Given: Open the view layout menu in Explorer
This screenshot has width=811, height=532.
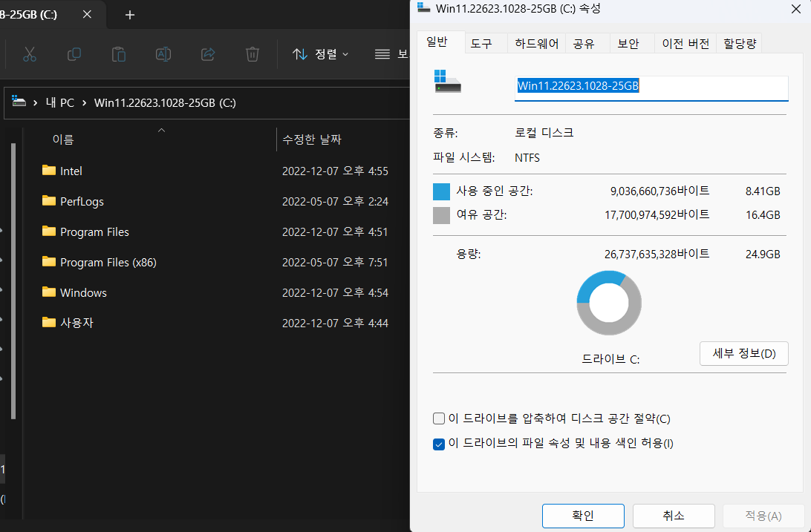Looking at the screenshot, I should pos(391,54).
